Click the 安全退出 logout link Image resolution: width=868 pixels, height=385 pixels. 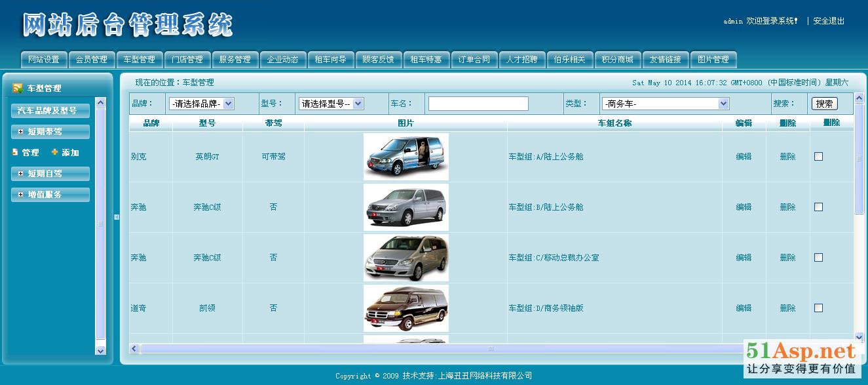click(829, 21)
